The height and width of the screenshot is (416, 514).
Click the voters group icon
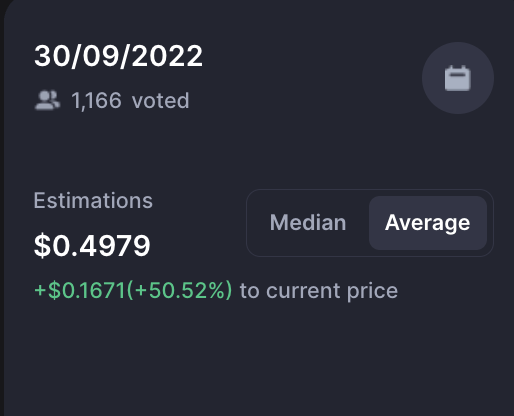tap(48, 100)
